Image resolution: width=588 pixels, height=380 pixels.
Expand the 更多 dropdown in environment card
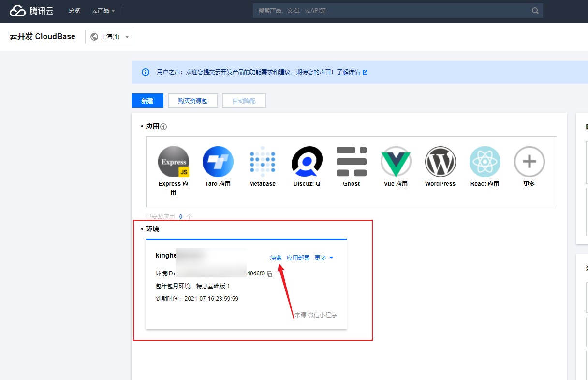coord(324,258)
